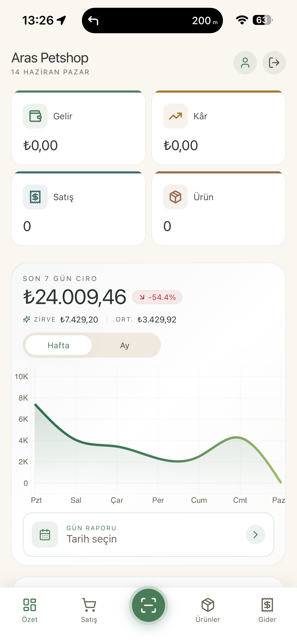Open the Gelir summary card value ₺0,00
This screenshot has width=297, height=644.
tap(41, 146)
